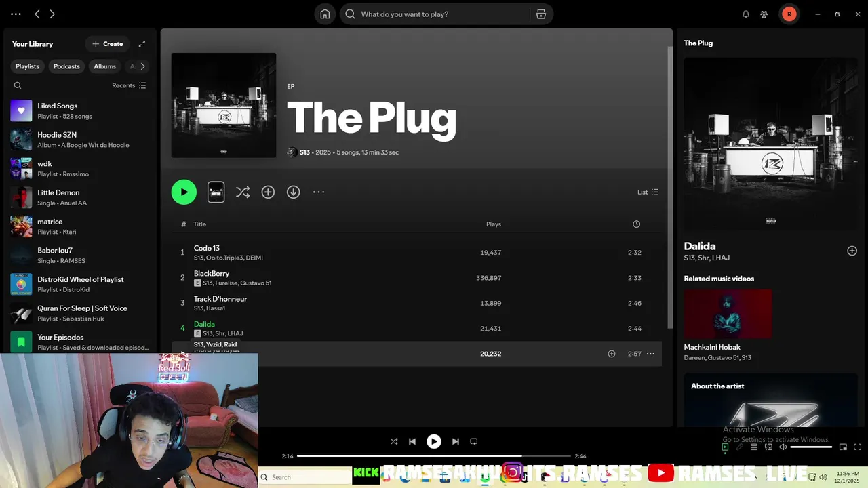
Task: Toggle shuffle in the player bar
Action: click(394, 441)
